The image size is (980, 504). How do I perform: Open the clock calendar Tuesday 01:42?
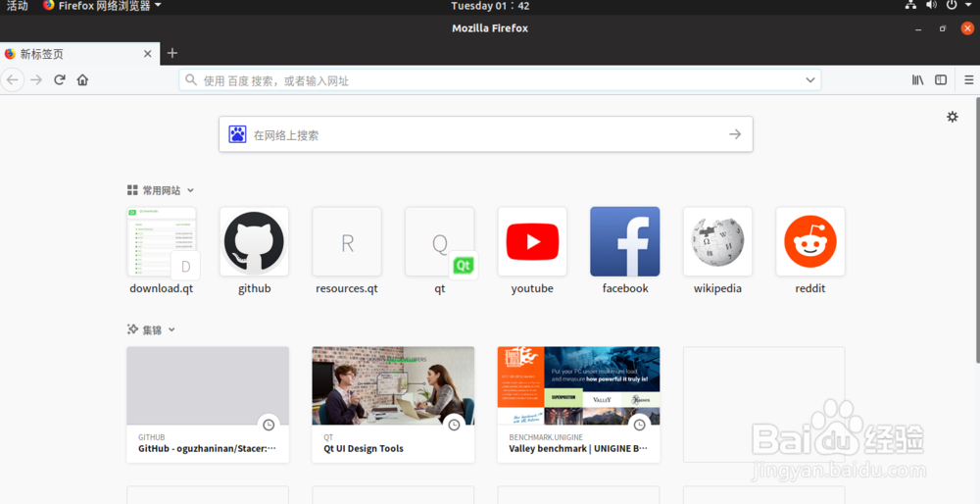pyautogui.click(x=490, y=6)
